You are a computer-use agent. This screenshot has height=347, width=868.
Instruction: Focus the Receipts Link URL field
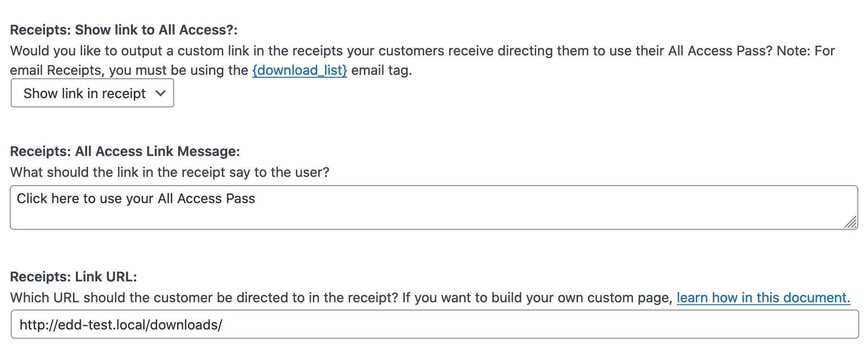tap(434, 325)
